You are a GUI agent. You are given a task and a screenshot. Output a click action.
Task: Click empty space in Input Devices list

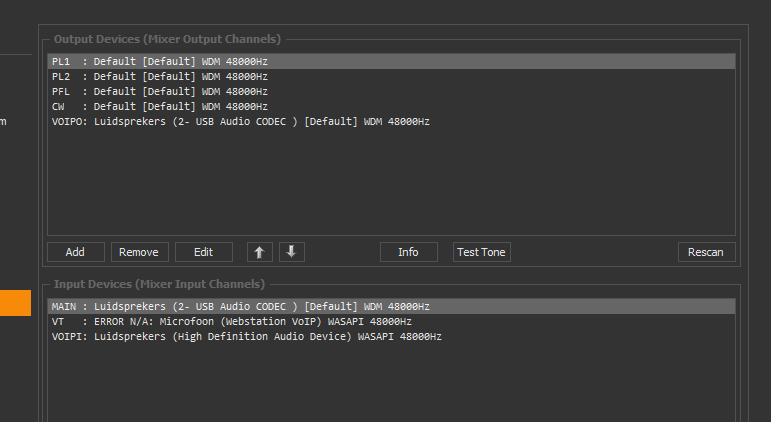(390, 385)
